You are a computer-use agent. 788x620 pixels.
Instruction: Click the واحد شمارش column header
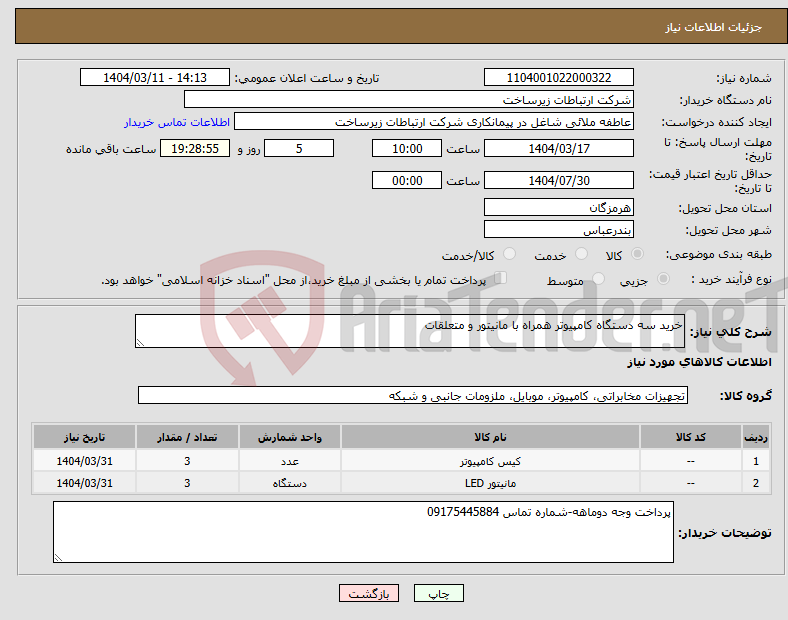[290, 437]
